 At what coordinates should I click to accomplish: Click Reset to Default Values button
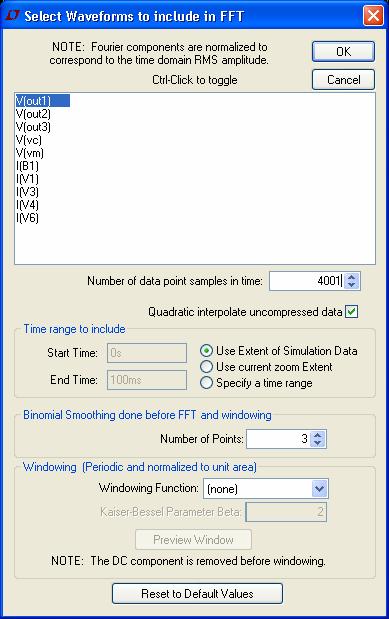pos(197,594)
